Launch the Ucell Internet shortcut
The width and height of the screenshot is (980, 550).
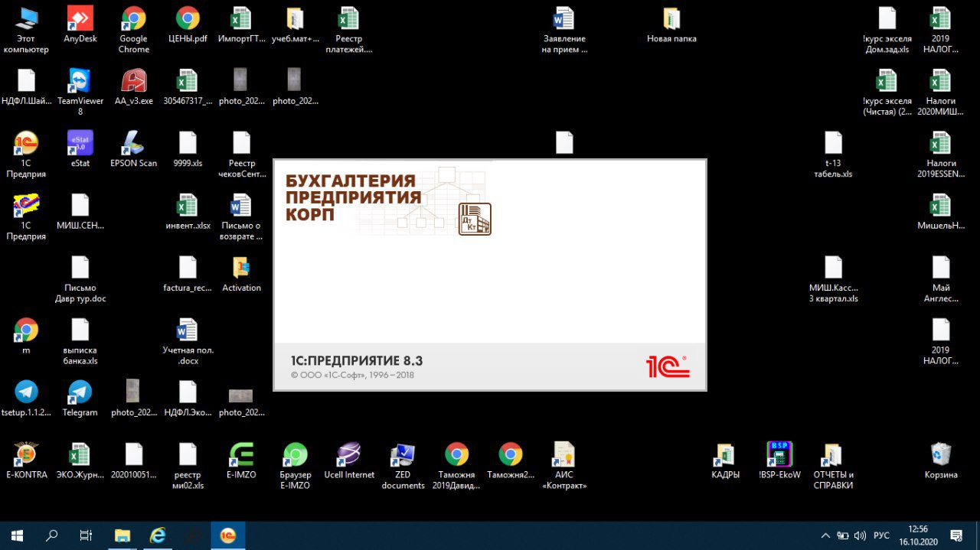click(x=349, y=461)
